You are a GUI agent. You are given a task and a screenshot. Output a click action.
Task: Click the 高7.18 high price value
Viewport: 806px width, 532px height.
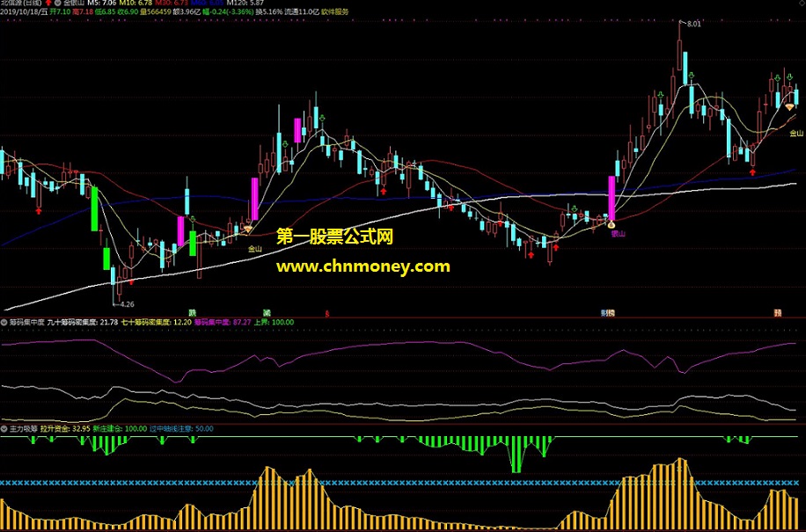83,11
